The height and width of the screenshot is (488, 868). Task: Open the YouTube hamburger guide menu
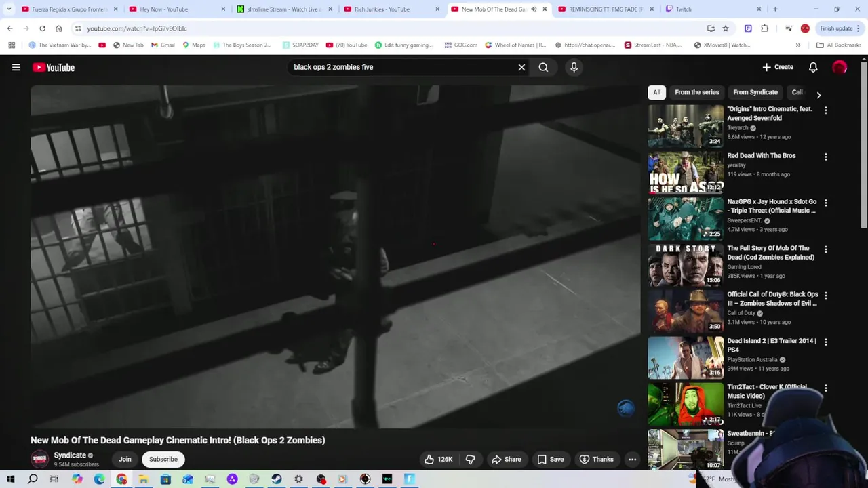coord(16,67)
